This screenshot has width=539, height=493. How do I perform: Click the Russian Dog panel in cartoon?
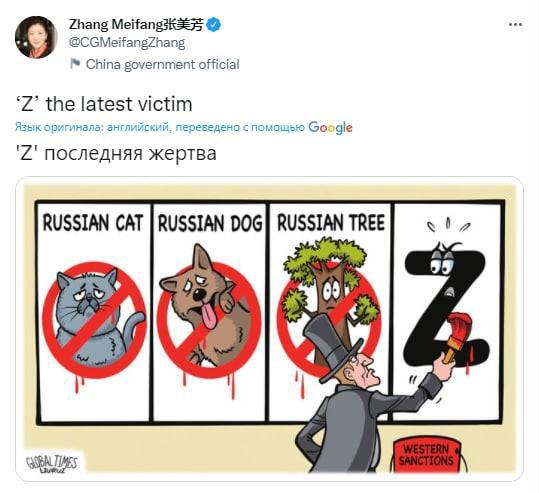point(209,312)
